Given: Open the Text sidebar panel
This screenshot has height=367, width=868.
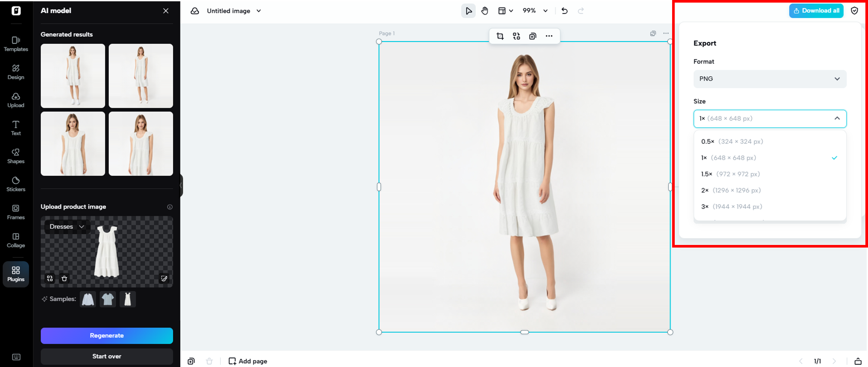Looking at the screenshot, I should (16, 128).
